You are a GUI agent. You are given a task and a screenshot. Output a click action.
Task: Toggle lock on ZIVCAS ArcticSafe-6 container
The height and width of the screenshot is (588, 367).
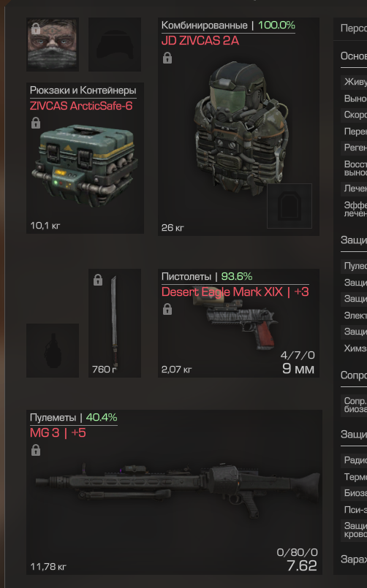(36, 123)
